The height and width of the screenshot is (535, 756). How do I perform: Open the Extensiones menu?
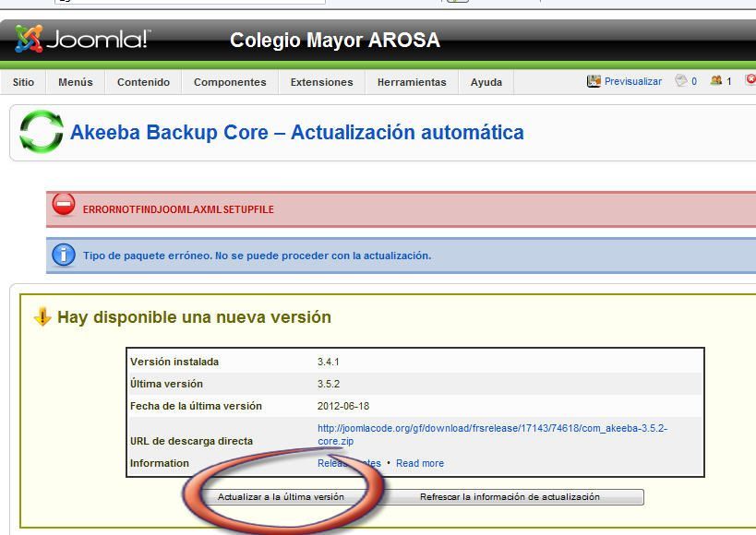point(321,82)
